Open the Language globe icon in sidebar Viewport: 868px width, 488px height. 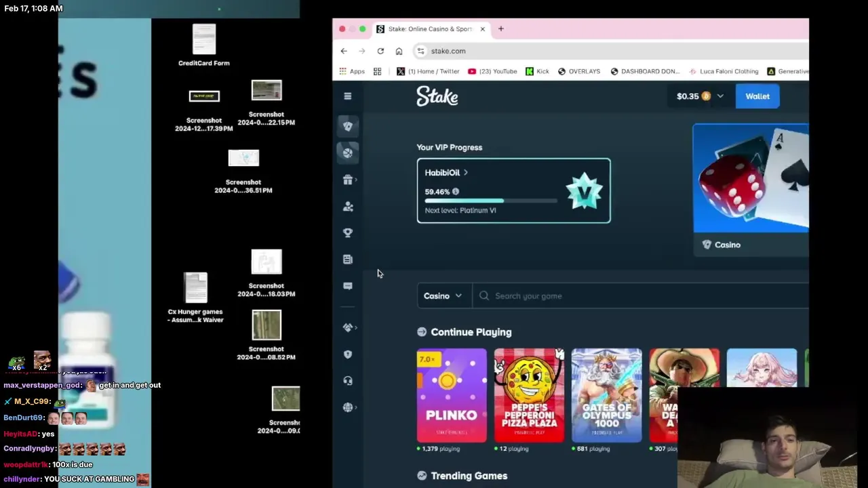[x=348, y=407]
